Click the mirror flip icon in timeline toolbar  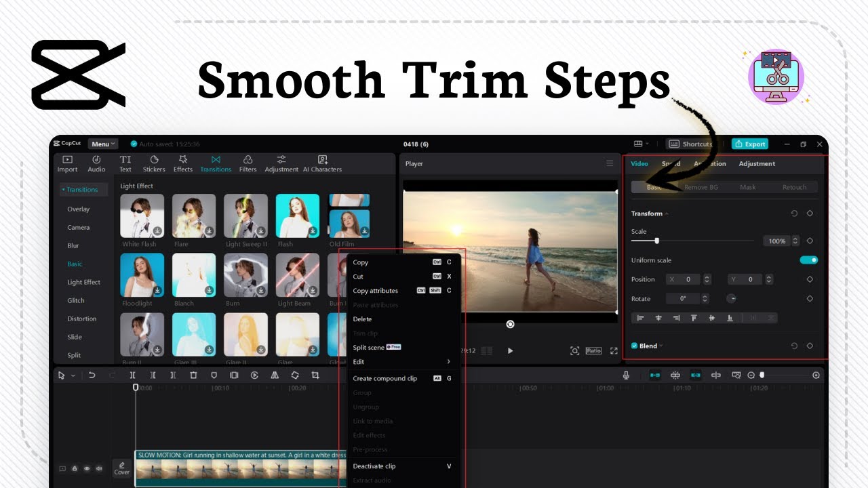275,375
